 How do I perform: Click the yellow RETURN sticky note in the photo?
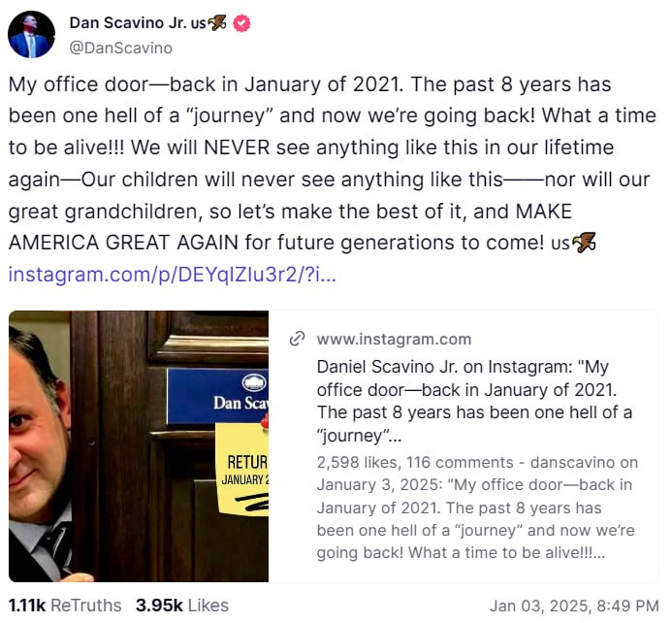(242, 469)
